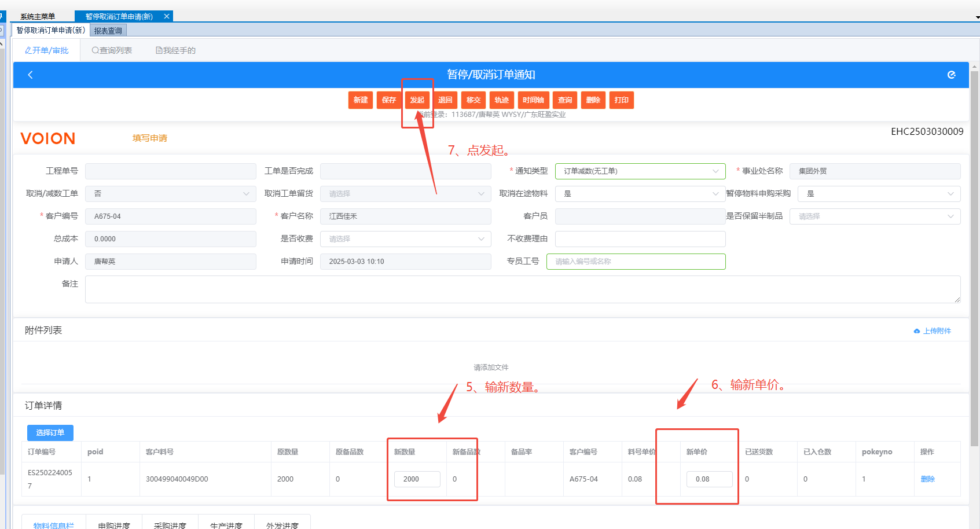Open the 暂停物料申购采购 dropdown
Image resolution: width=980 pixels, height=529 pixels.
click(x=879, y=194)
